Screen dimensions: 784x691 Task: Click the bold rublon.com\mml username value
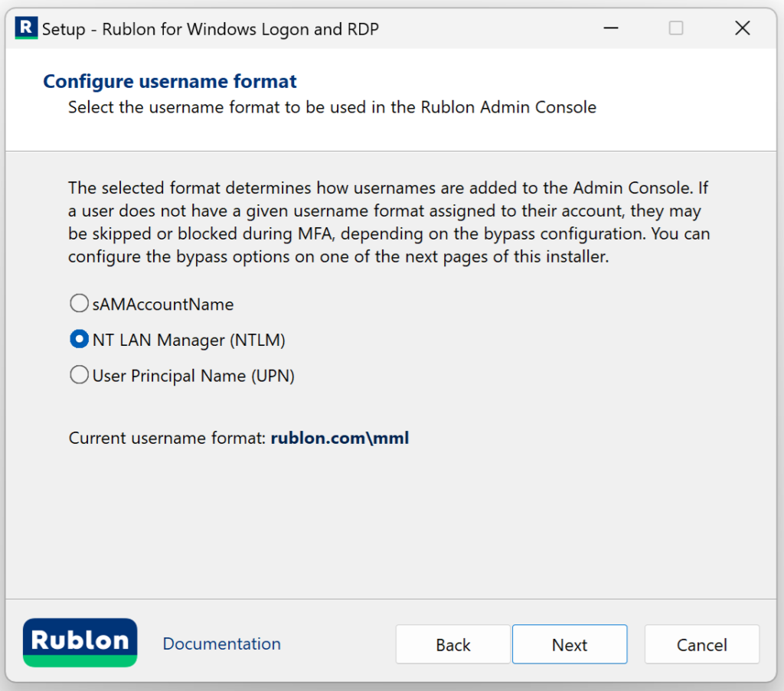point(340,438)
